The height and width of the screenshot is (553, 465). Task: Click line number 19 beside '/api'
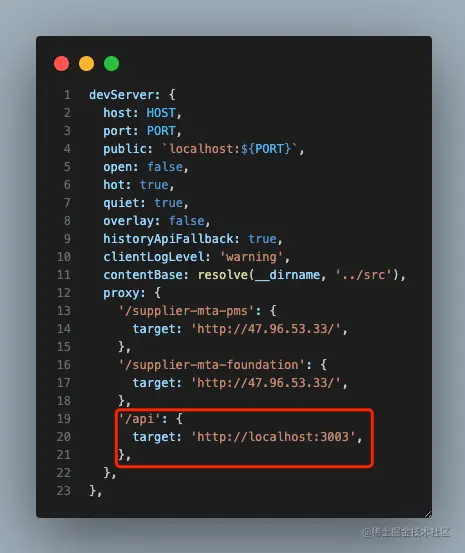[x=64, y=419]
